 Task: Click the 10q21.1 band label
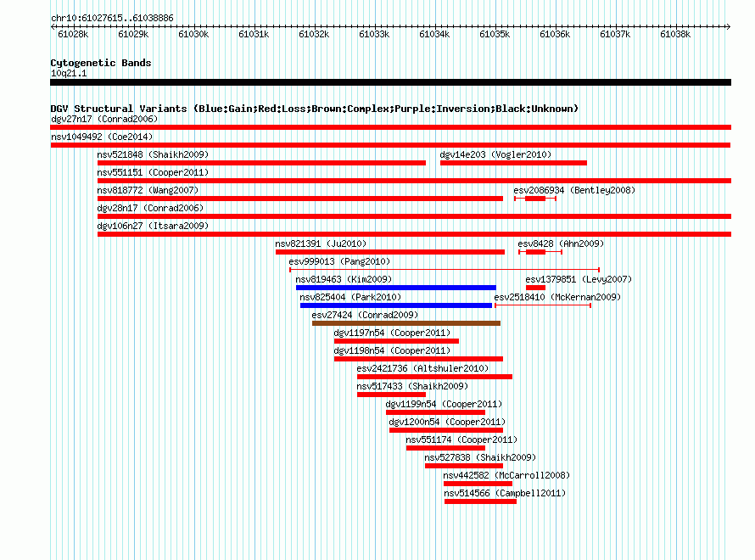point(69,73)
